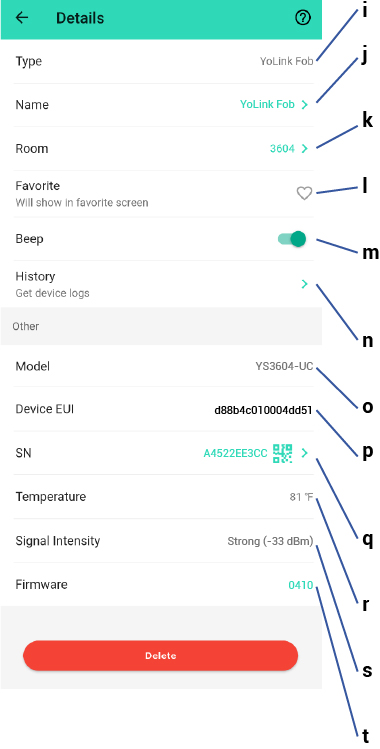The image size is (380, 749).
Task: Tap the QR code icon next to SN
Action: [x=283, y=453]
